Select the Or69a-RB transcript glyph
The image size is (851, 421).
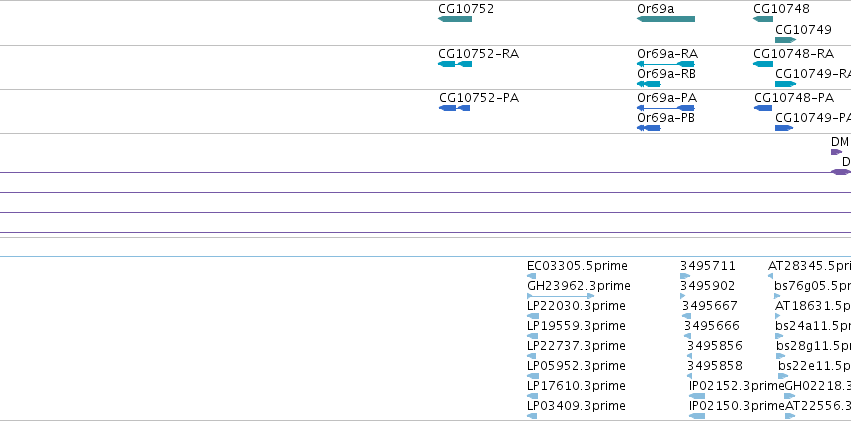[649, 84]
